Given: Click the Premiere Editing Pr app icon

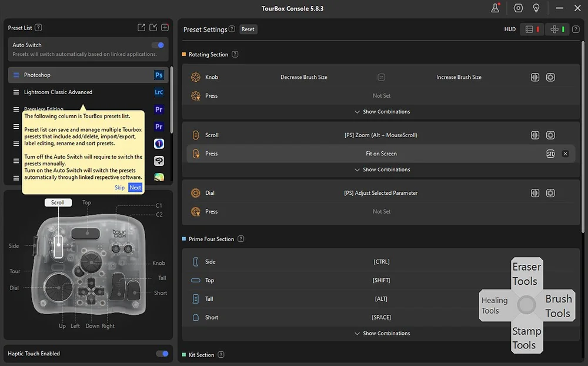Looking at the screenshot, I should coord(159,109).
